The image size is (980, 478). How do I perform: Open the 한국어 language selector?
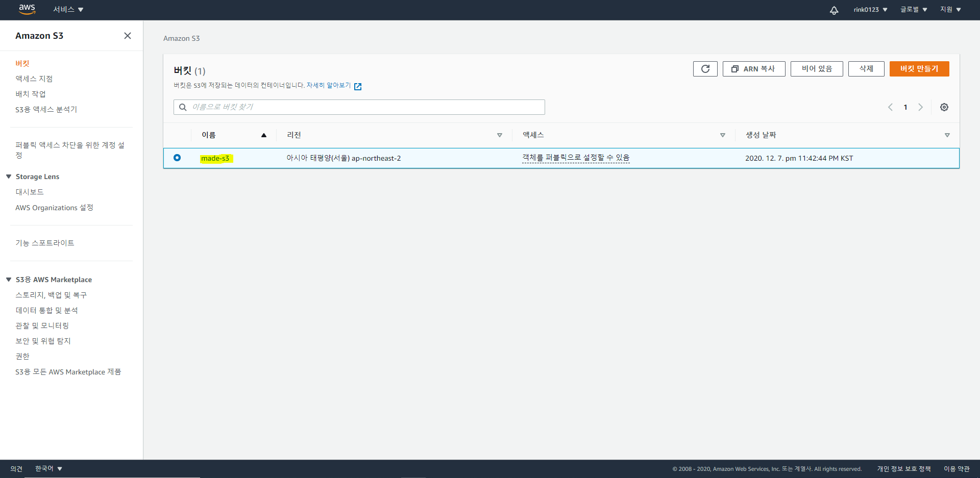coord(48,468)
